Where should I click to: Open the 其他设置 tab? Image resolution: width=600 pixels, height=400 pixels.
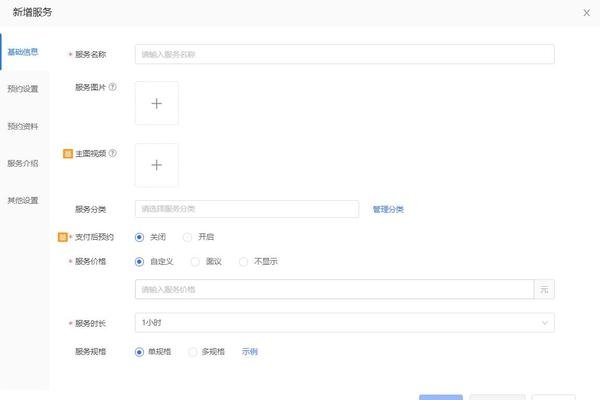pyautogui.click(x=23, y=200)
